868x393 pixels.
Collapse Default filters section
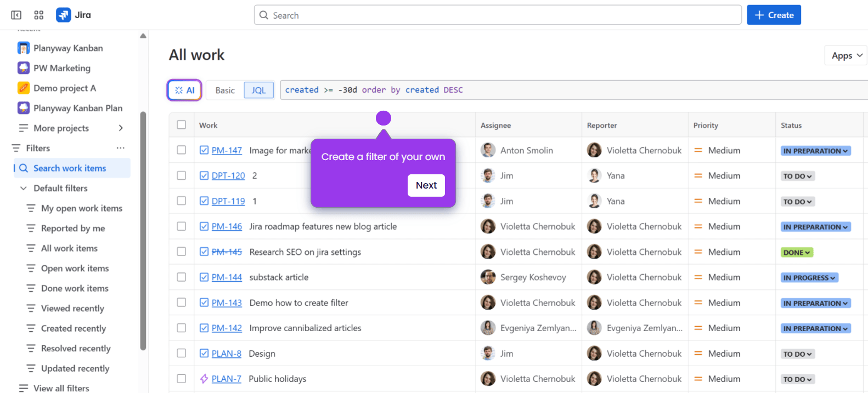(24, 189)
